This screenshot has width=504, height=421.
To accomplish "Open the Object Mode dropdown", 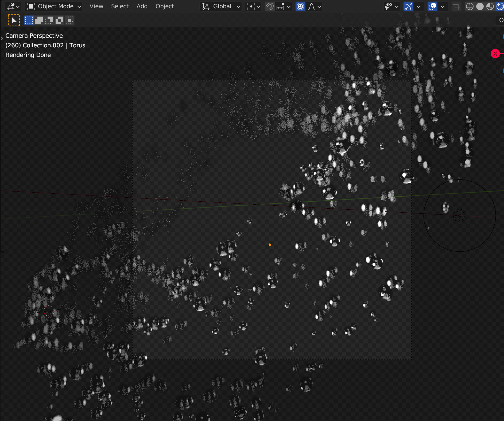I will [x=54, y=6].
